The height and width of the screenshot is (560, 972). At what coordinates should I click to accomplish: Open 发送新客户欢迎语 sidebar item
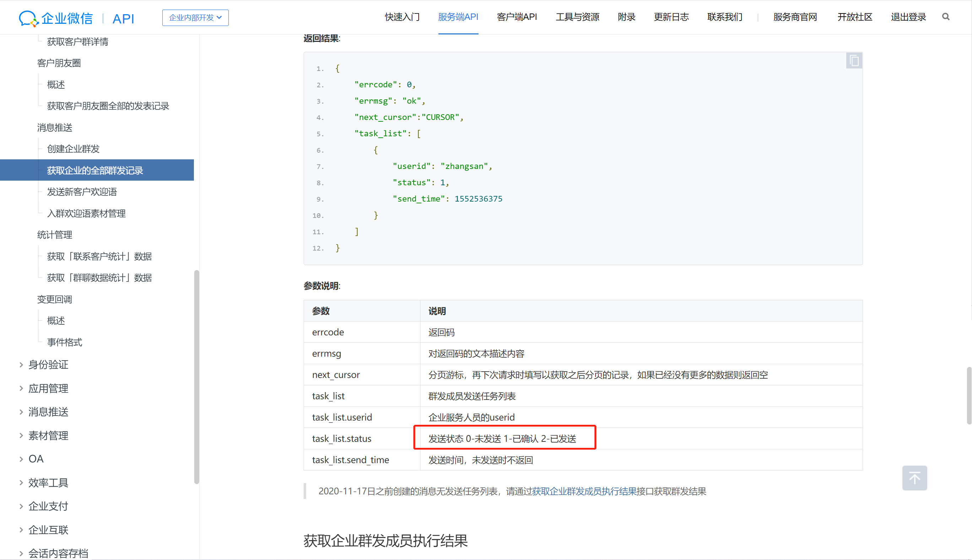(82, 192)
